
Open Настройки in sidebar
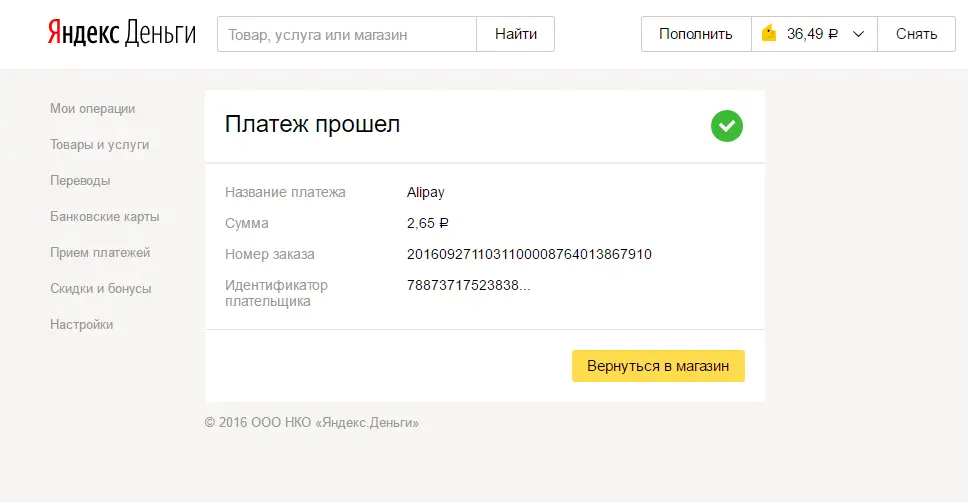(81, 325)
